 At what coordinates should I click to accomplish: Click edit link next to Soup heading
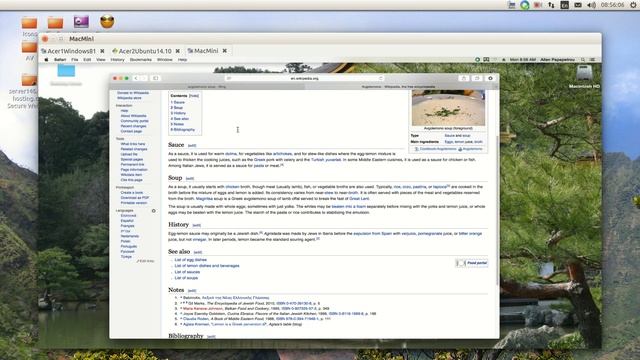pyautogui.click(x=190, y=178)
